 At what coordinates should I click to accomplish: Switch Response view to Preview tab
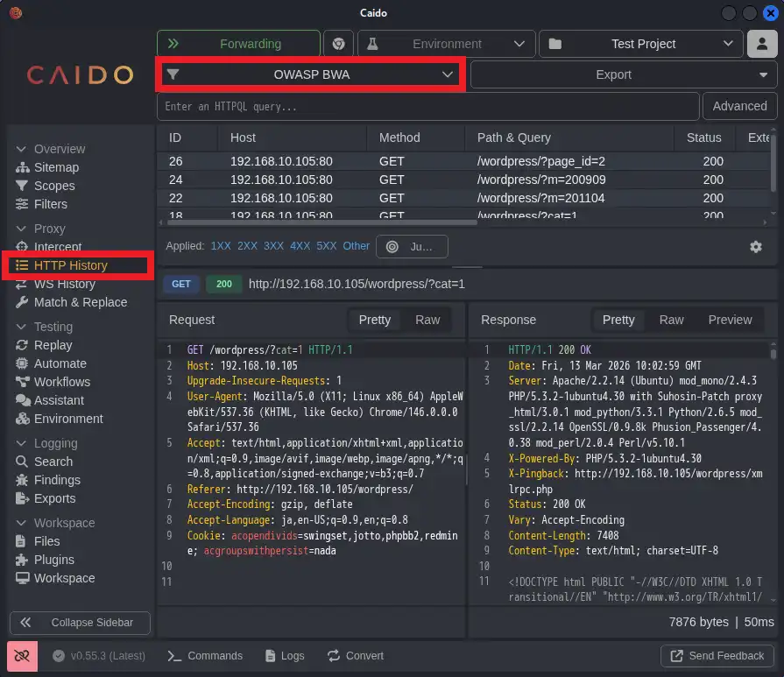(x=730, y=320)
